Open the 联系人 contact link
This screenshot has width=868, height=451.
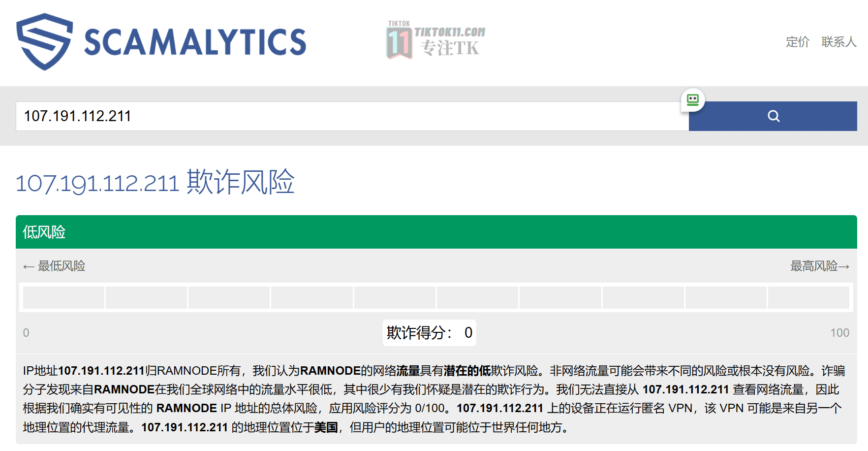(838, 42)
